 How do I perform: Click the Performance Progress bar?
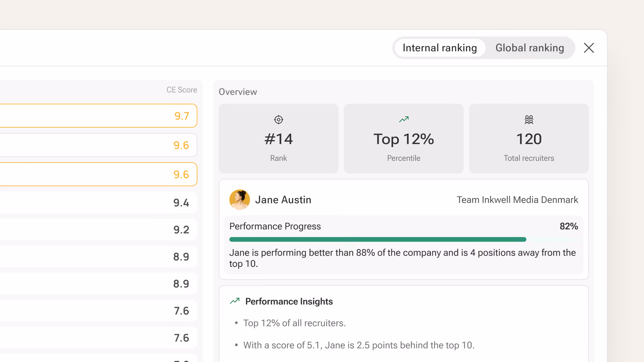coord(404,239)
